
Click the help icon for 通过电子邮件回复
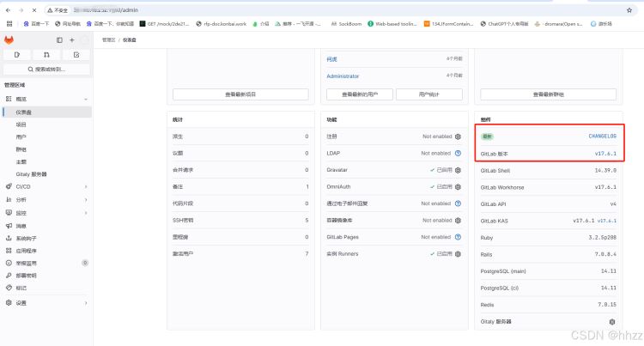(x=458, y=203)
